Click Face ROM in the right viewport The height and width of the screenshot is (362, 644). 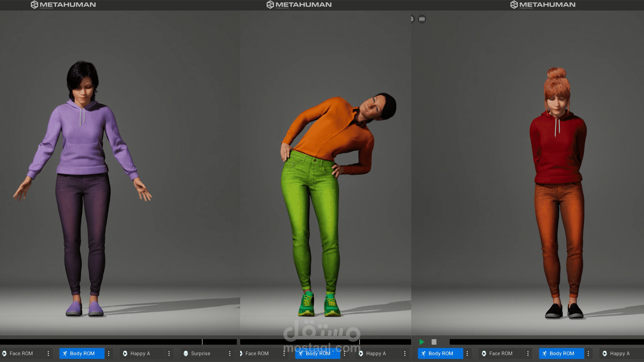pyautogui.click(x=500, y=353)
